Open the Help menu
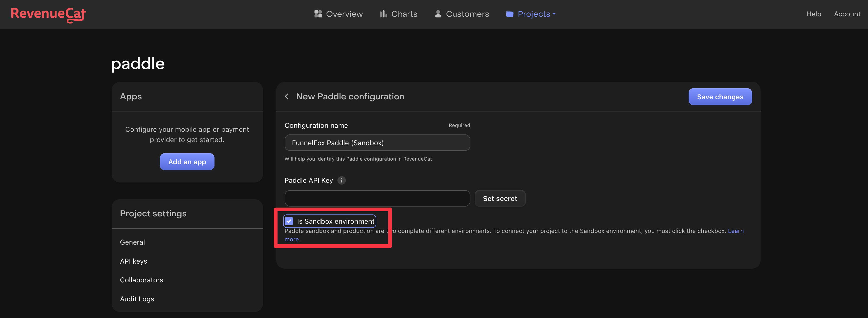 (x=813, y=14)
